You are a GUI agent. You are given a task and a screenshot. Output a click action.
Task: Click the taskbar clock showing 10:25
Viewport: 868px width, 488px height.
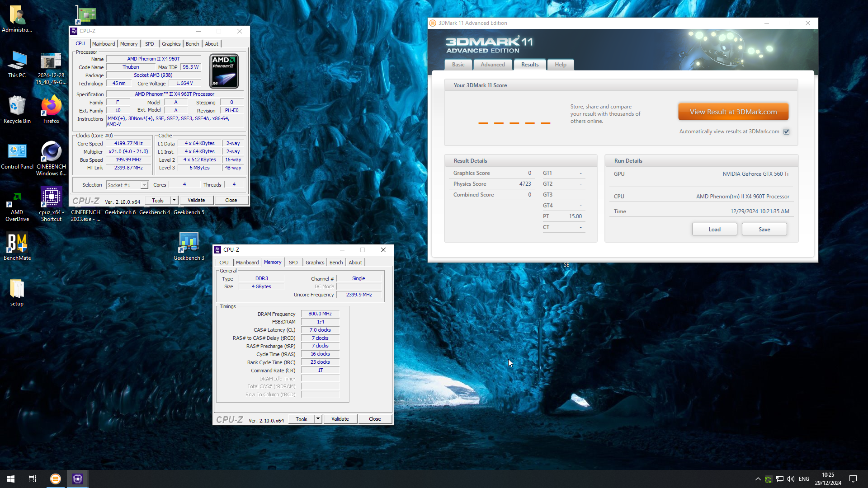tap(828, 479)
